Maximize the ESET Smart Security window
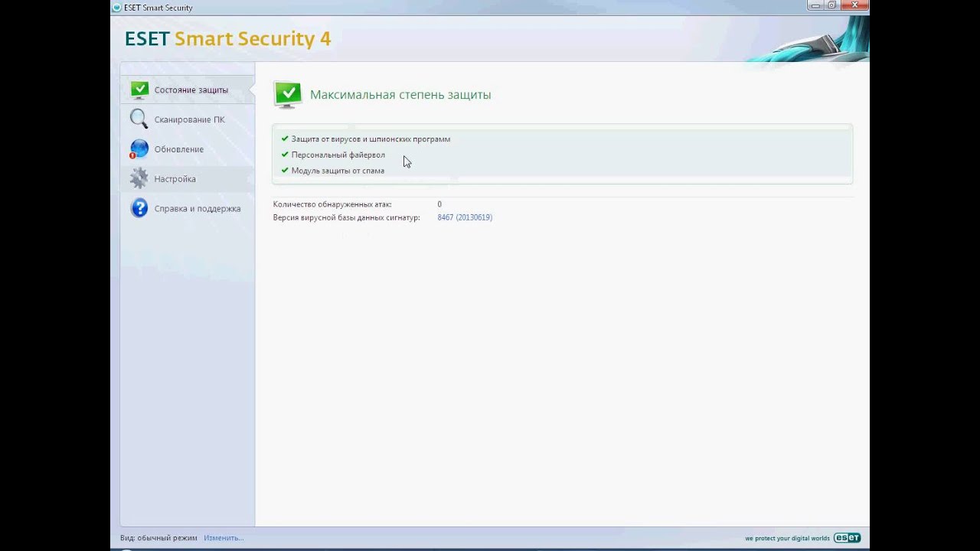The image size is (980, 551). point(832,5)
